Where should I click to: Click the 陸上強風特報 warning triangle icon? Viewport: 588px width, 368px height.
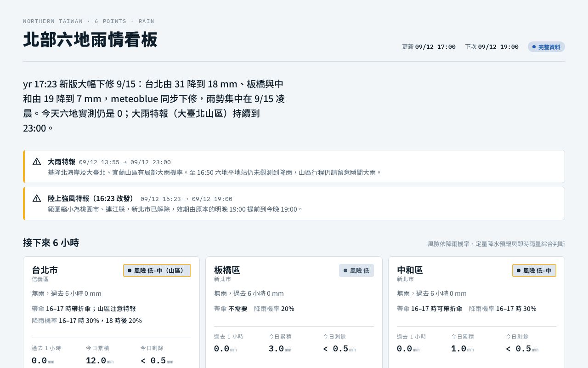tap(37, 198)
